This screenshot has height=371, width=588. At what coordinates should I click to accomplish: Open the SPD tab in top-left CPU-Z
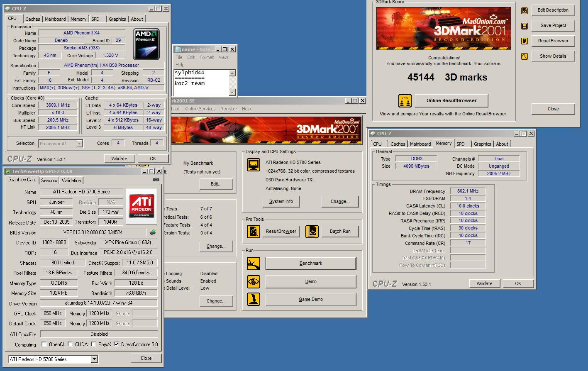click(x=95, y=19)
